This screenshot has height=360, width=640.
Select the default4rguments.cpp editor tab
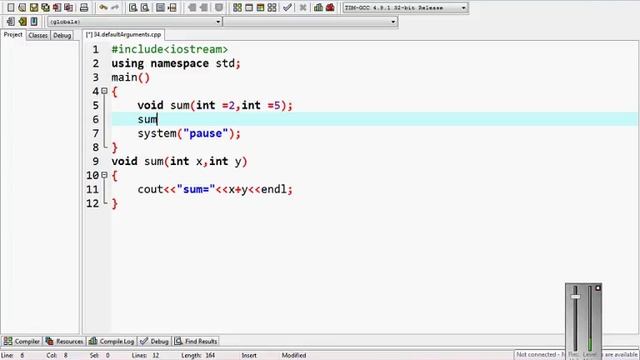tap(124, 35)
